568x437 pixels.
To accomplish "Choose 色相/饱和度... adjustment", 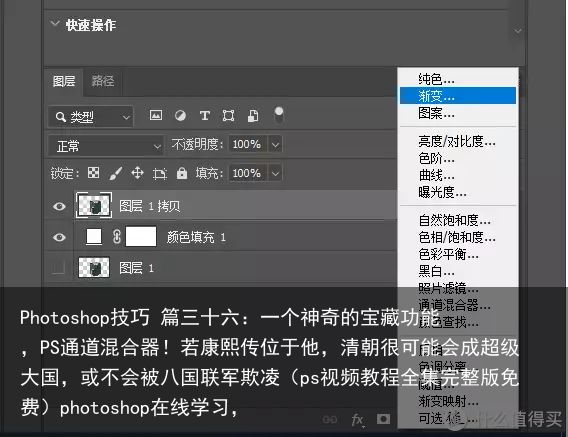I will 458,237.
